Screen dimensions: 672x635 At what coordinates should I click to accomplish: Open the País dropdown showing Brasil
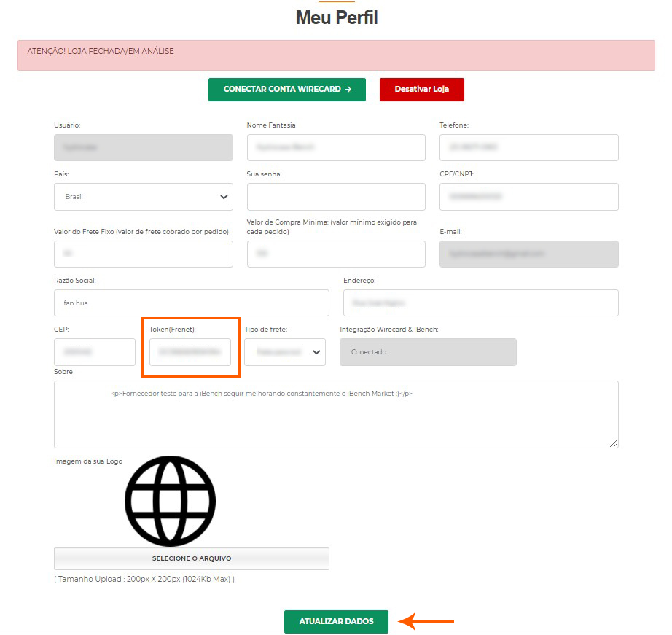(x=143, y=197)
